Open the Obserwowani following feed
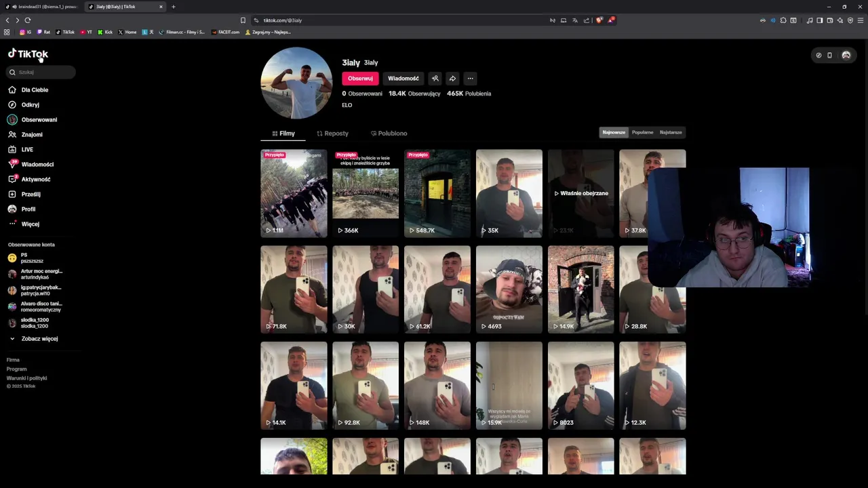Viewport: 868px width, 488px height. (33, 119)
